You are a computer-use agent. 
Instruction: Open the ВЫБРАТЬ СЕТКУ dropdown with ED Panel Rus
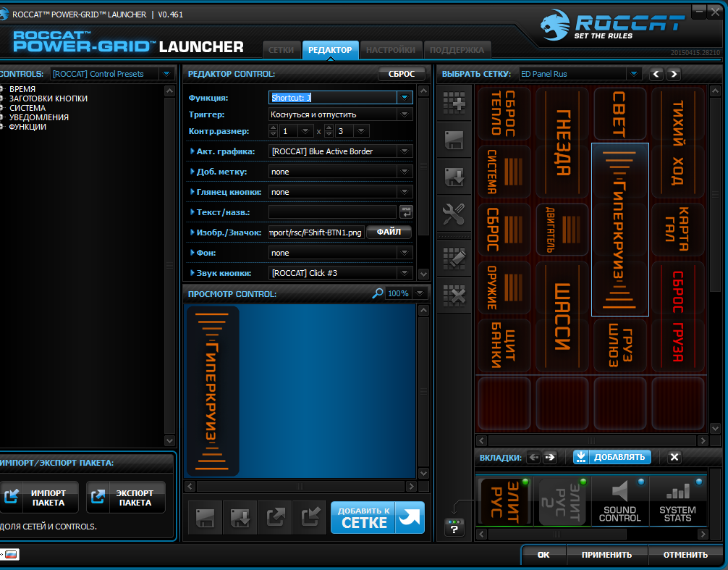[x=632, y=74]
